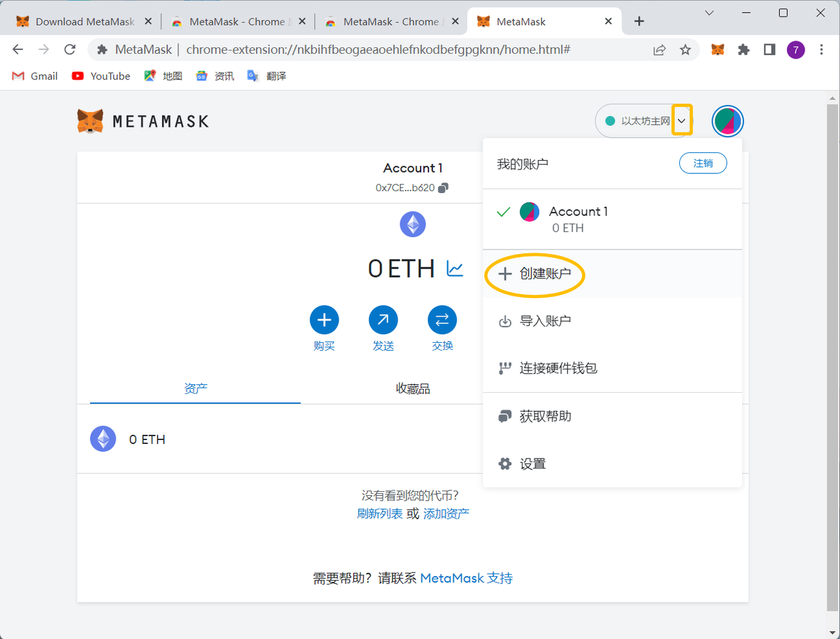This screenshot has width=840, height=639.
Task: Open Chrome three-dot menu
Action: coord(822,49)
